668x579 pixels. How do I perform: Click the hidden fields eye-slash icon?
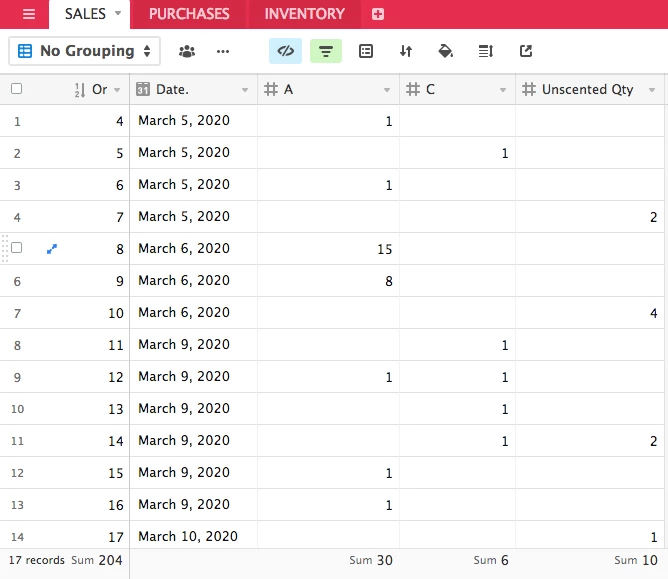(285, 51)
